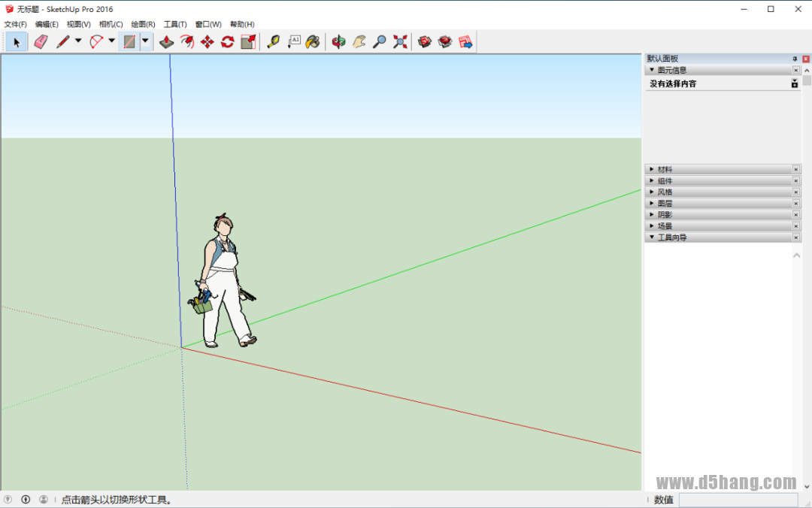Click the tray scrollbar up arrow
Screen dimensions: 812x508
[807, 71]
